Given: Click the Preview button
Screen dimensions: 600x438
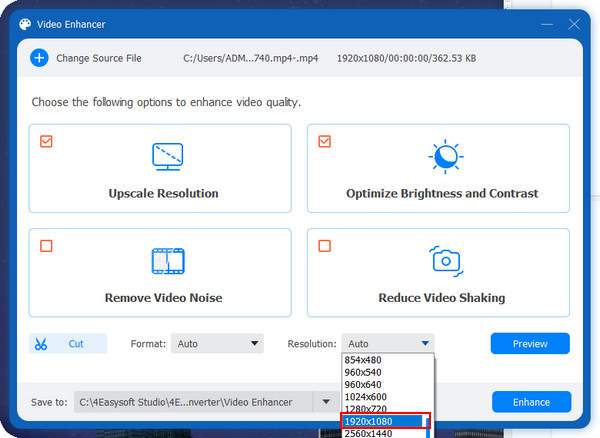Looking at the screenshot, I should (x=530, y=344).
